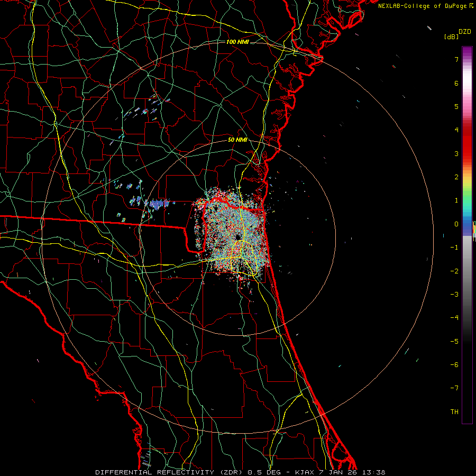Select the 6 value on the ZDR scale
This screenshot has height=476, width=476.
point(456,83)
